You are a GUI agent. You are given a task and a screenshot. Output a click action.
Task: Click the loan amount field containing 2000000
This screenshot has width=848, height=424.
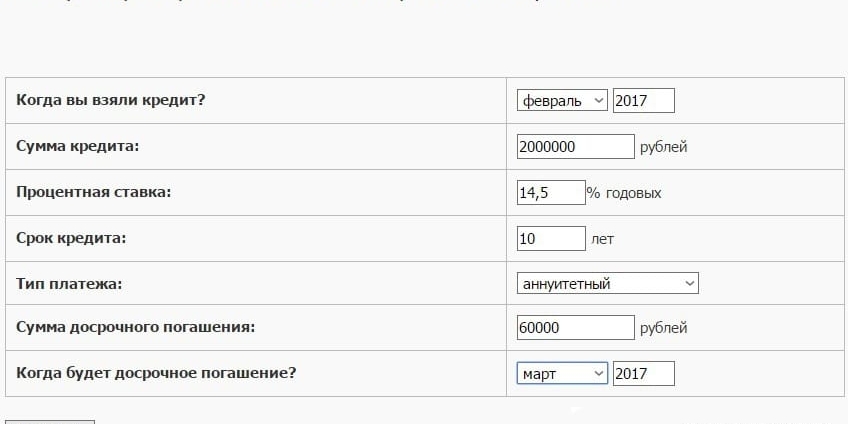tap(575, 147)
